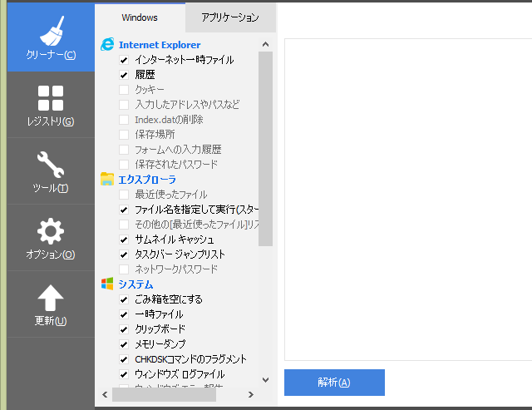Screen dimensions: 532x410
Task: Uncheck メモリーダンプ checkbox
Action: point(124,344)
